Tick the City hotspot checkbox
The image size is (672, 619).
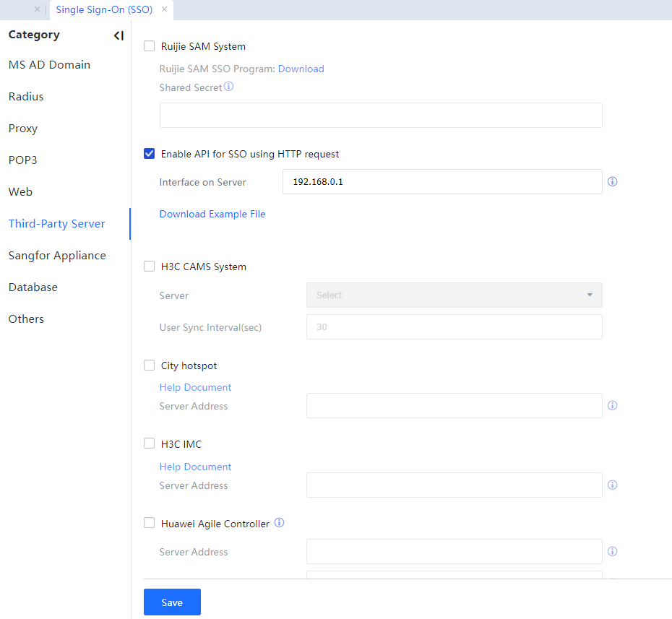pos(150,365)
